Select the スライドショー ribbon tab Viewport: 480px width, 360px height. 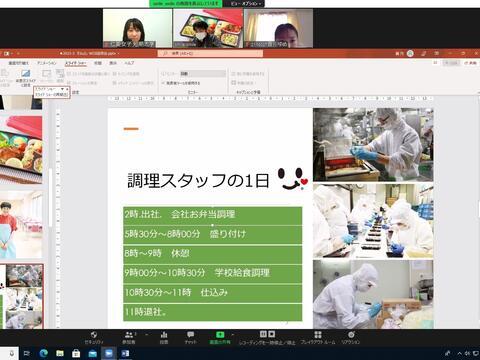pos(76,63)
